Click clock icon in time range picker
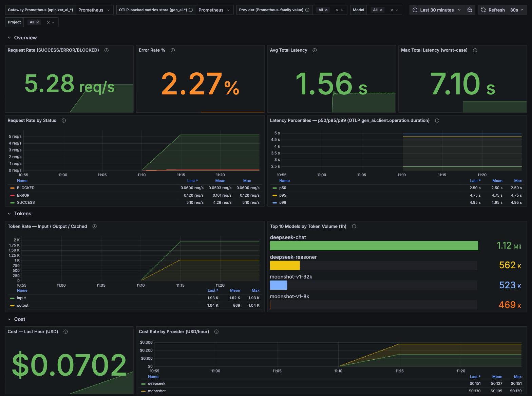The width and height of the screenshot is (532, 396). point(415,10)
